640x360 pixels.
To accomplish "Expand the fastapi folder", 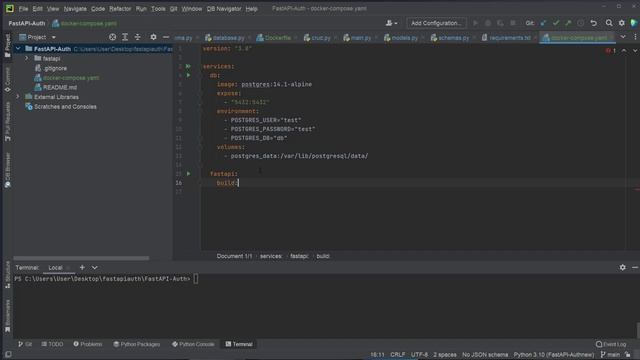I will click(27, 58).
